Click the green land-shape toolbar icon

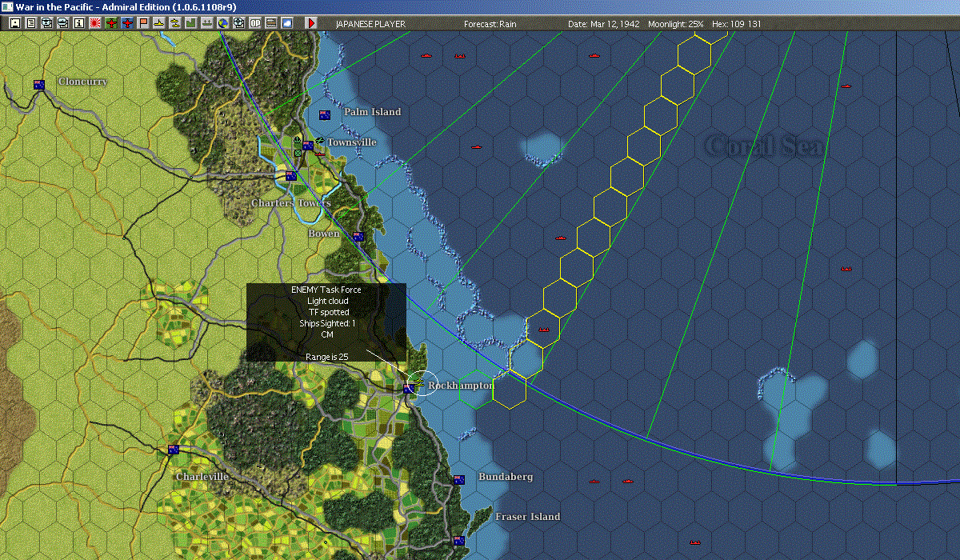click(190, 23)
